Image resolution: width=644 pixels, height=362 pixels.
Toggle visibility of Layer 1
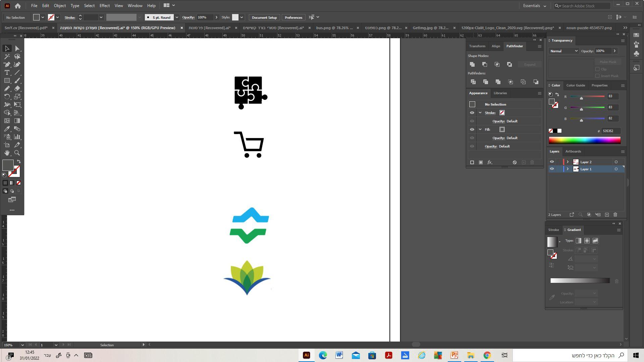coord(552,169)
